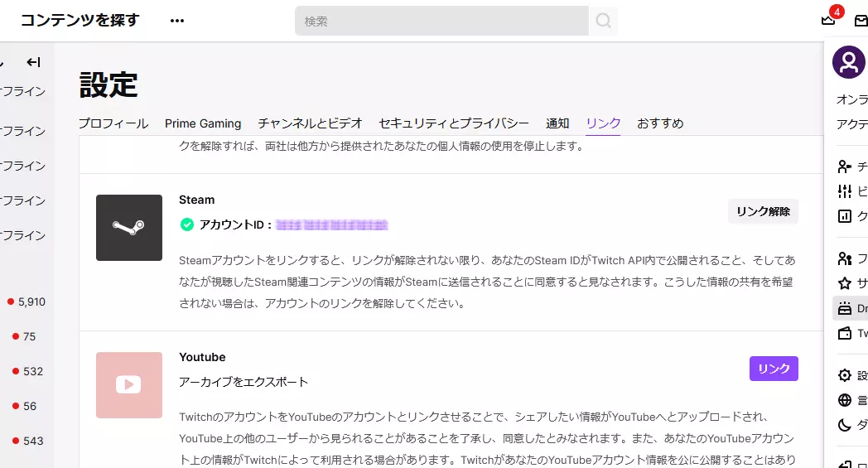Click the blurred Steam account ID
868x468 pixels.
click(x=332, y=224)
